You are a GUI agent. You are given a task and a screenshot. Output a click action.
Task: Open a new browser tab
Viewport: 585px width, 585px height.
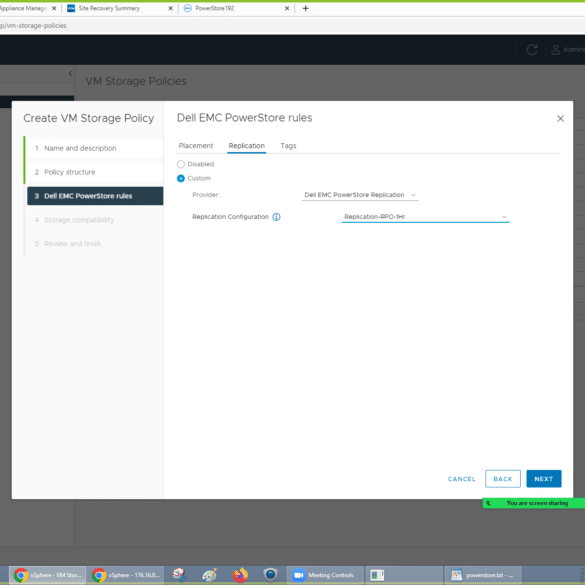point(306,8)
